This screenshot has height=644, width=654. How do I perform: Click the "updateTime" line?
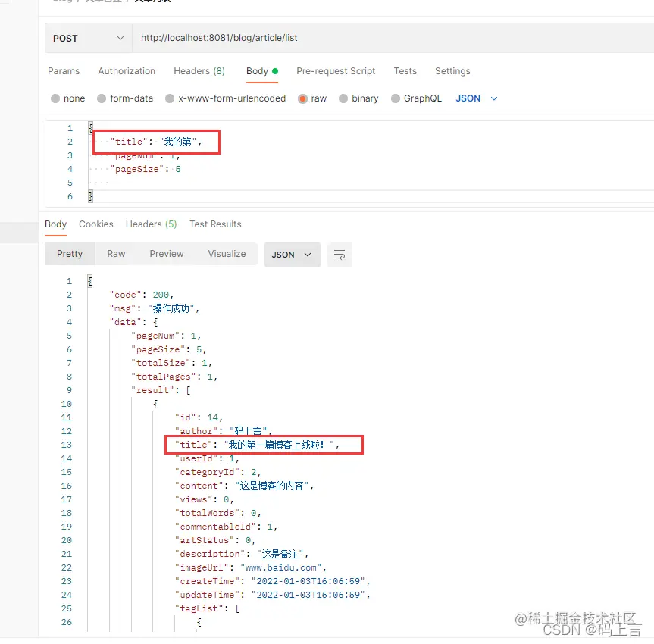pos(272,595)
